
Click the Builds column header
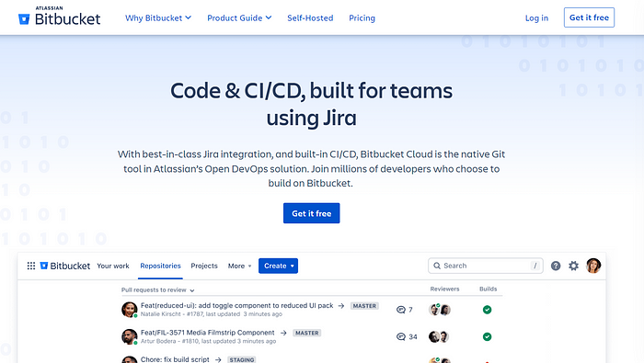click(x=488, y=289)
